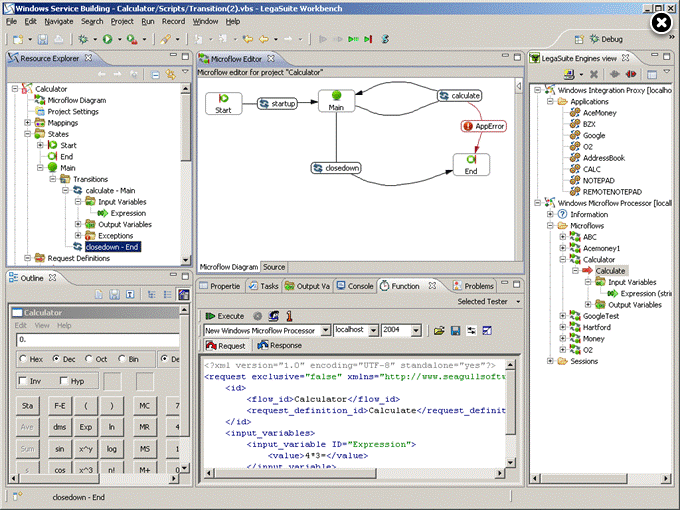Click the calculate transition node
Screen dimensions: 680x510
pyautogui.click(x=459, y=95)
